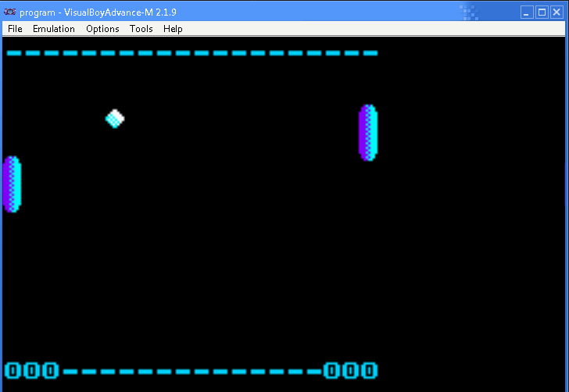Click the right purple-cyan paddle

pos(368,133)
